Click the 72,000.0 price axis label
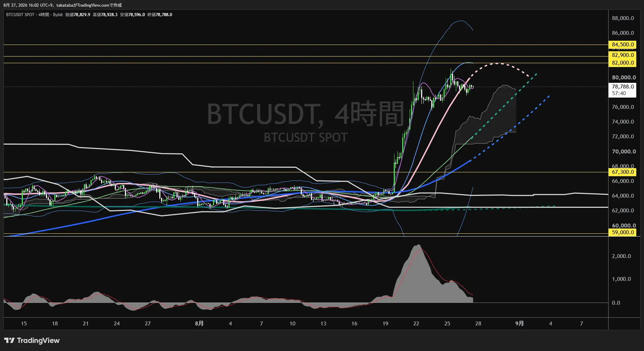This screenshot has width=644, height=351. click(623, 137)
